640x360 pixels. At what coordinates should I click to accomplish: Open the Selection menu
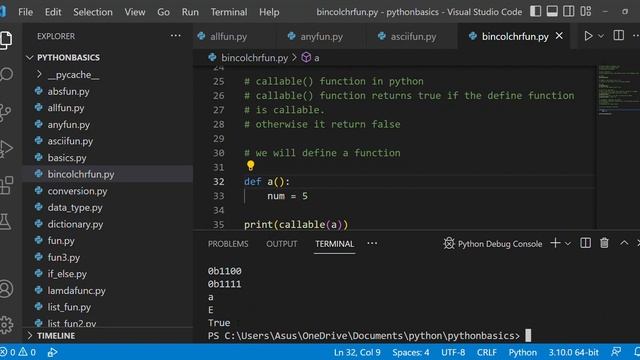pos(93,12)
